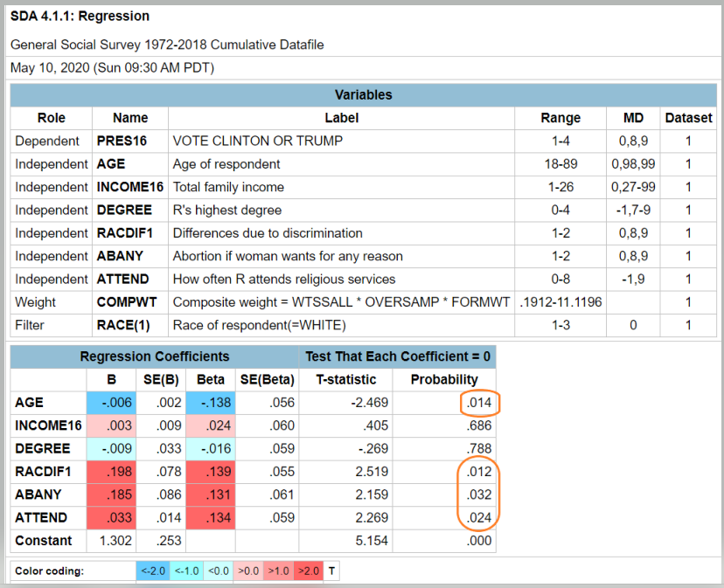Select the >0.0 color coding swatch
Screen dimensions: 724x588
[248, 571]
